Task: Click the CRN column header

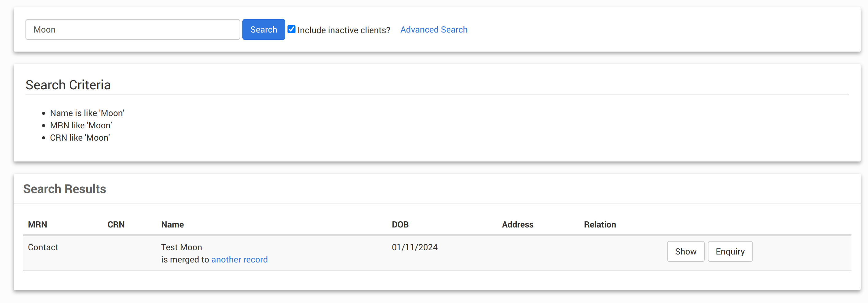Action: point(116,224)
